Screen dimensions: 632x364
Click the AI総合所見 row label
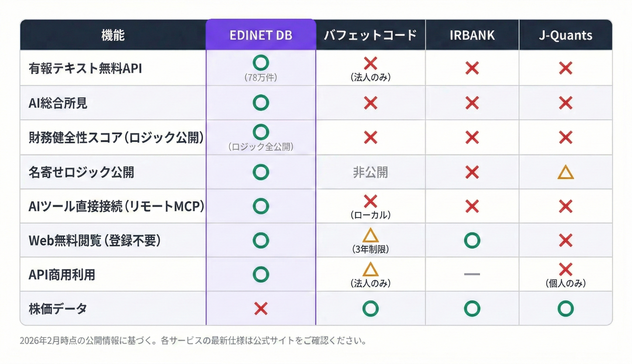(x=58, y=103)
